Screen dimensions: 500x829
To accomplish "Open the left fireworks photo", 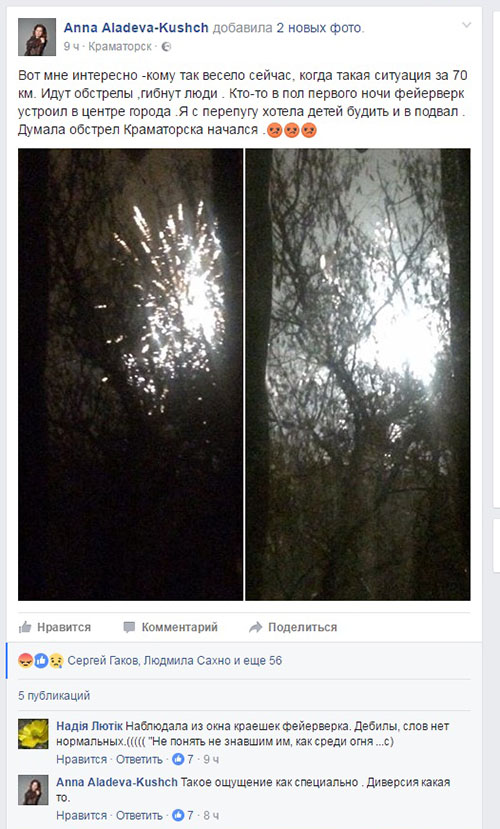I will point(131,374).
